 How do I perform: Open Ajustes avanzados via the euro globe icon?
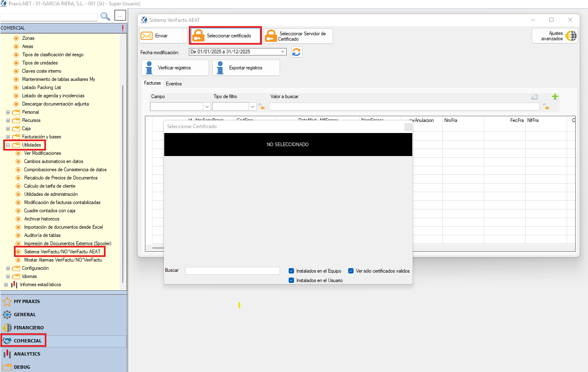571,36
